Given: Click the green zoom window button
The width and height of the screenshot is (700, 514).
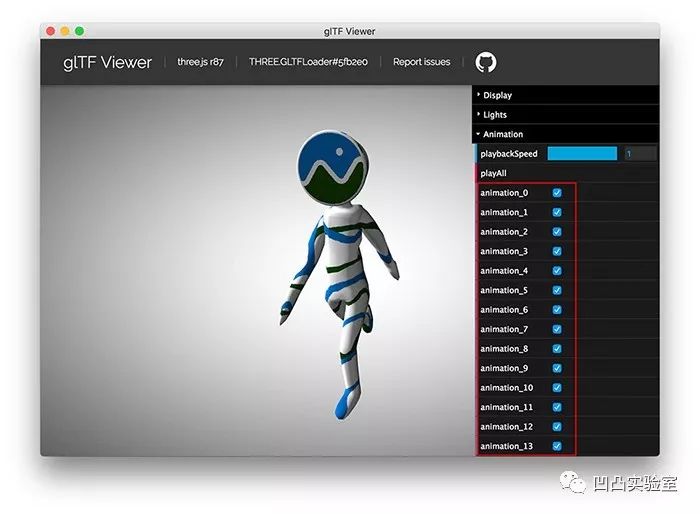Looking at the screenshot, I should [79, 31].
